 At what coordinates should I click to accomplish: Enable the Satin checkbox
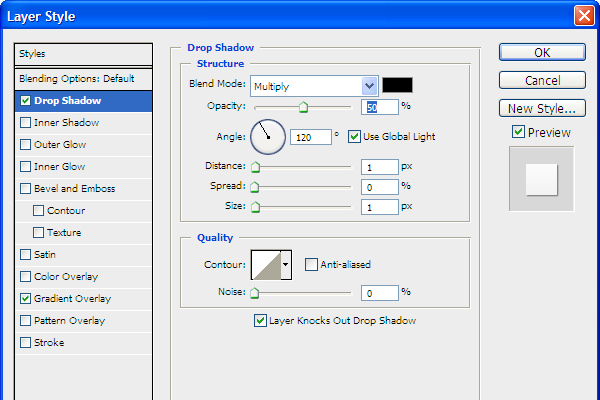pos(25,255)
